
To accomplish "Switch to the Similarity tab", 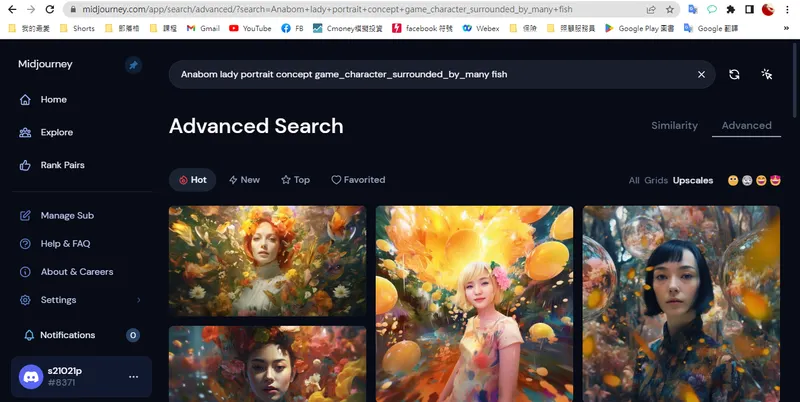I will tap(674, 125).
